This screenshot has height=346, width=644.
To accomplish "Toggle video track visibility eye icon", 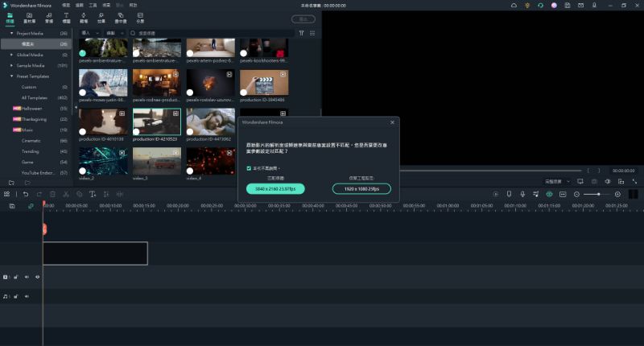I will pos(37,277).
